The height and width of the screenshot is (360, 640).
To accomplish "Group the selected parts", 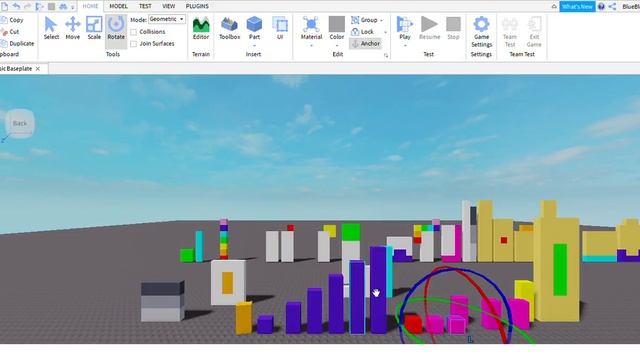I will pyautogui.click(x=364, y=20).
